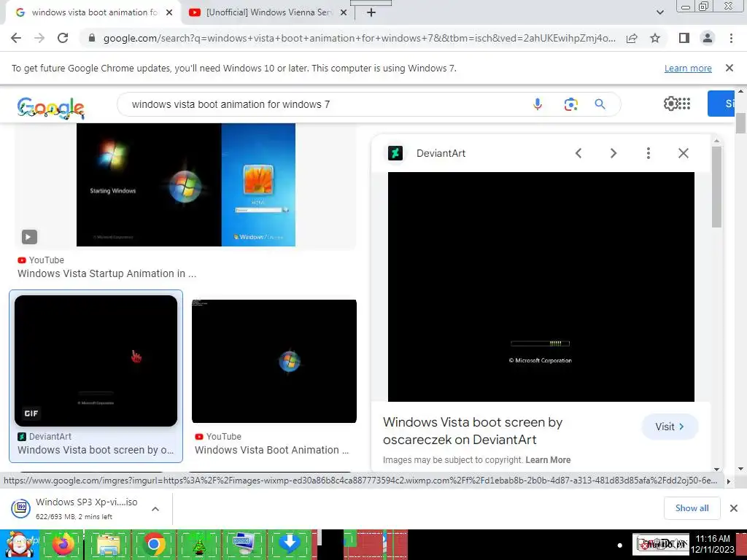Open Google quick settings gear
Viewport: 747px width, 560px height.
(x=670, y=104)
